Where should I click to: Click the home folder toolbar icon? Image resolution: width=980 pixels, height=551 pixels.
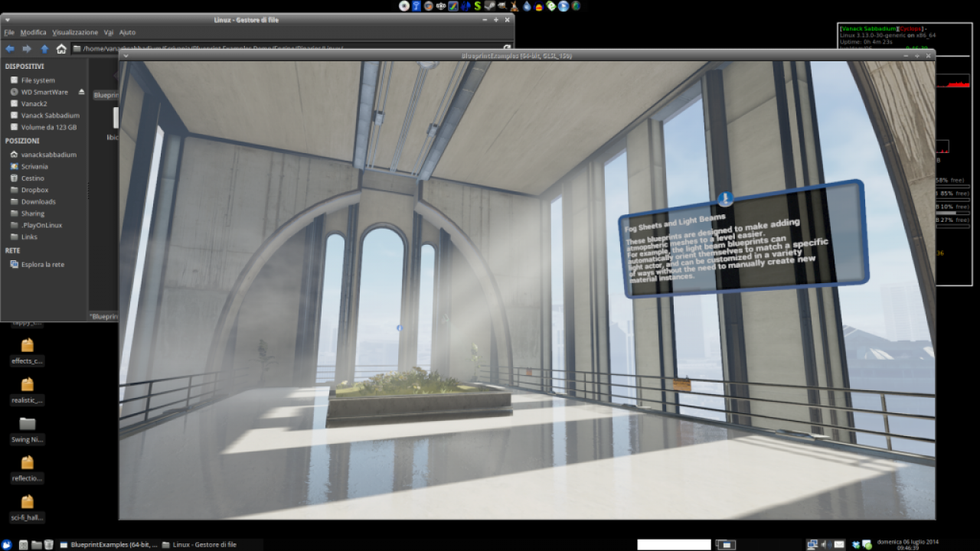(x=61, y=48)
